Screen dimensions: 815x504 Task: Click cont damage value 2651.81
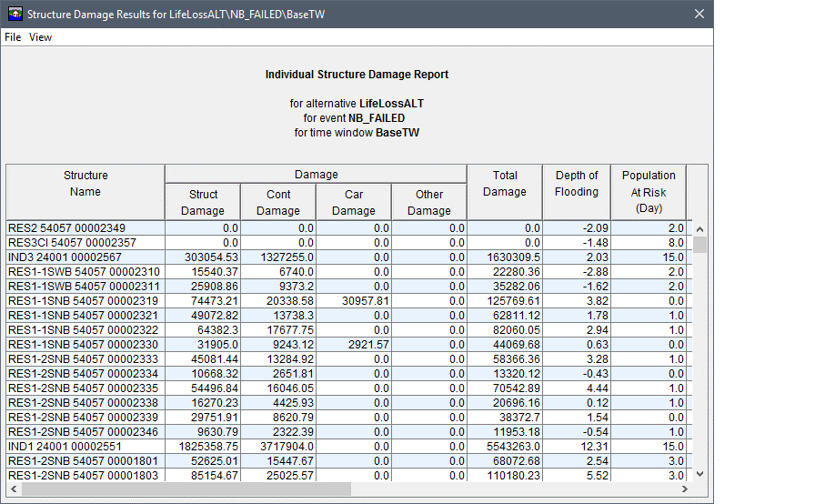(x=293, y=374)
